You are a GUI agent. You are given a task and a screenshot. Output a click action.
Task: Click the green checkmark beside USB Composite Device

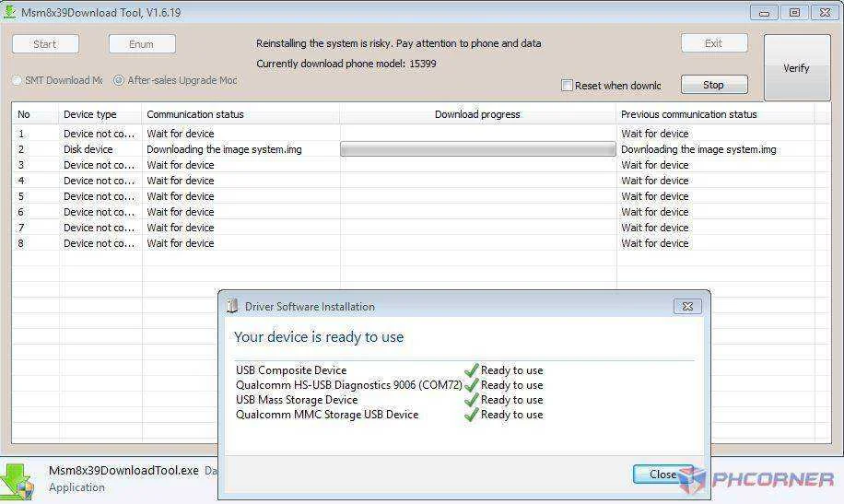tap(471, 369)
